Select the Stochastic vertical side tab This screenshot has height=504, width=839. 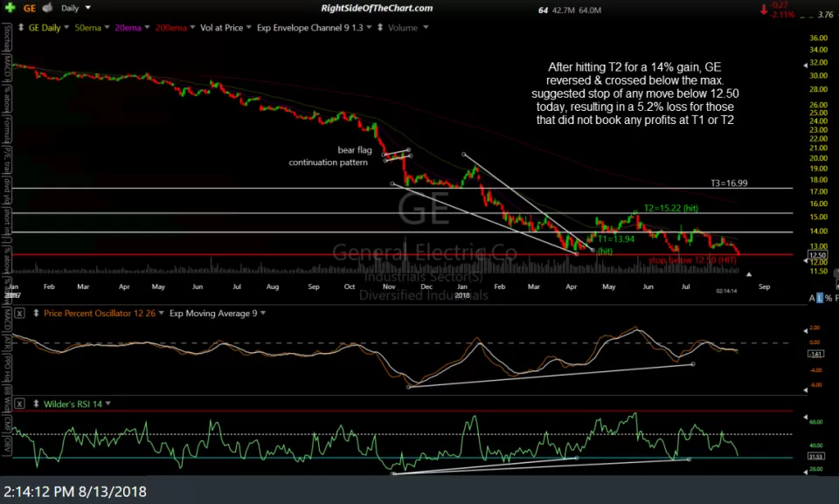coord(8,37)
